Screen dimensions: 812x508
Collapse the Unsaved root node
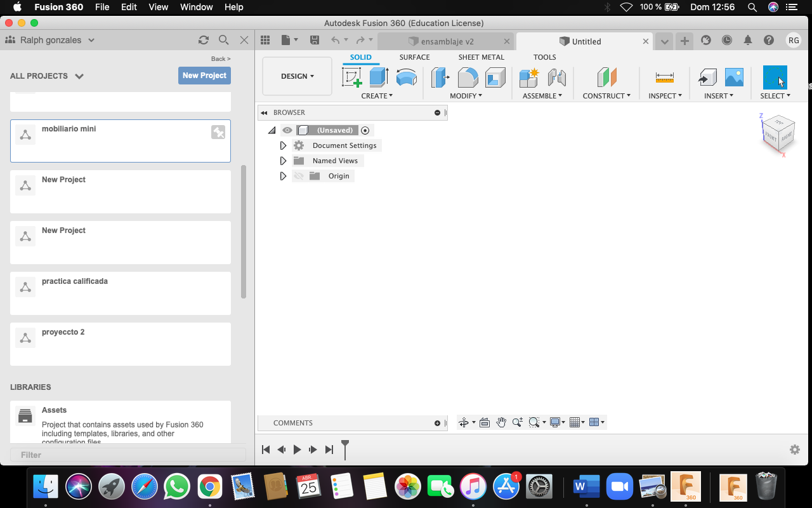point(272,130)
